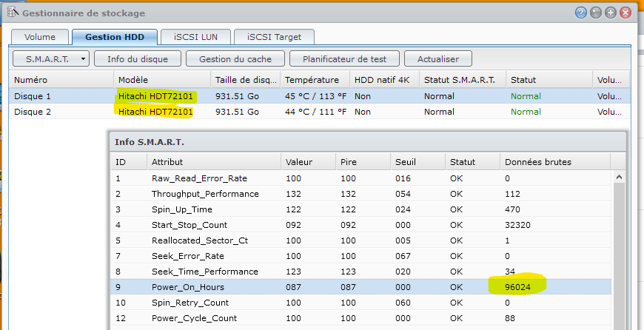Click the S.M.A.R.T. list scroll up arrow
Image resolution: width=644 pixels, height=330 pixels.
619,178
